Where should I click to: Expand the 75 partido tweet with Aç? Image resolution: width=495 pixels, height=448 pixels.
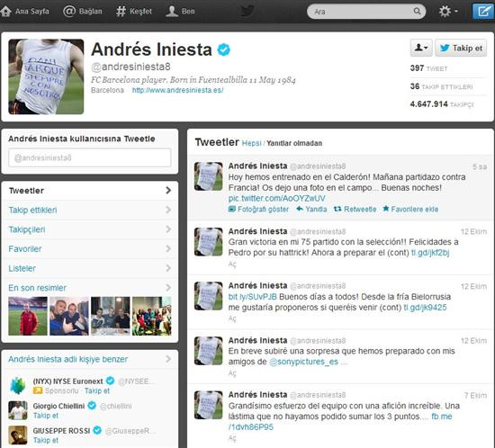232,264
